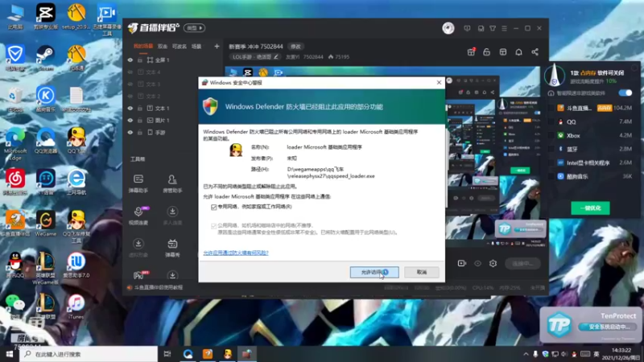Open Task View on the taskbar
The width and height of the screenshot is (644, 362).
[167, 354]
